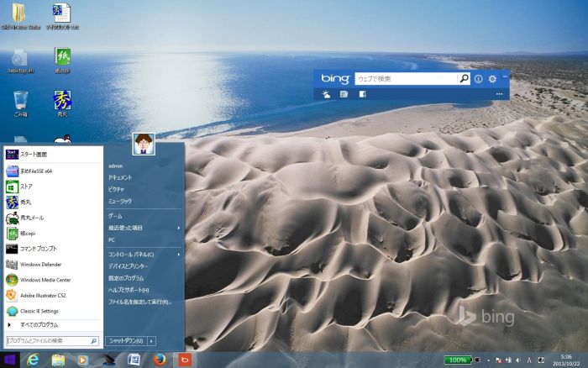The height and width of the screenshot is (368, 588).
Task: Open the weather icon in Bing bar
Action: point(325,94)
